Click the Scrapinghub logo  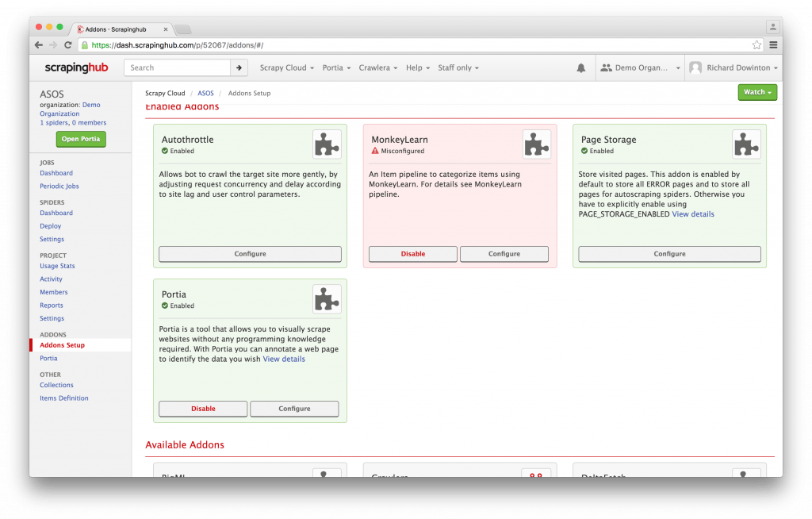[76, 67]
